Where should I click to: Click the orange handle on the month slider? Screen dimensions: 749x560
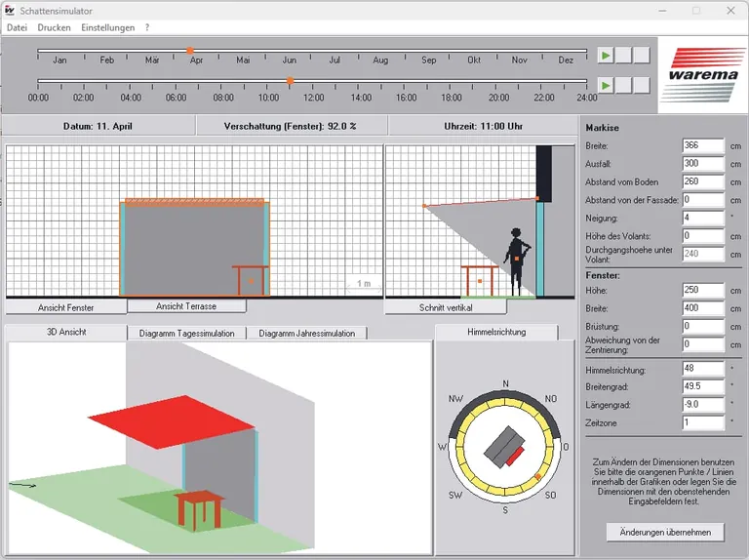tap(189, 50)
